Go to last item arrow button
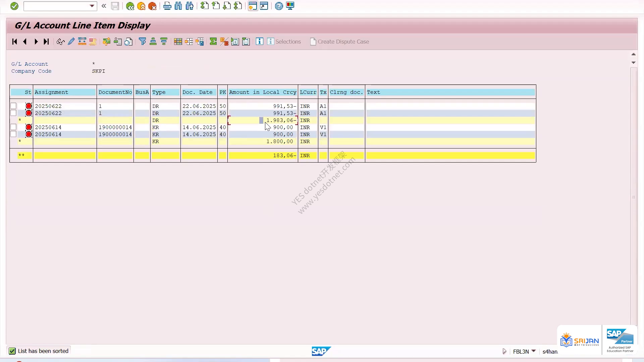Viewport: 644px width, 362px height. click(46, 42)
